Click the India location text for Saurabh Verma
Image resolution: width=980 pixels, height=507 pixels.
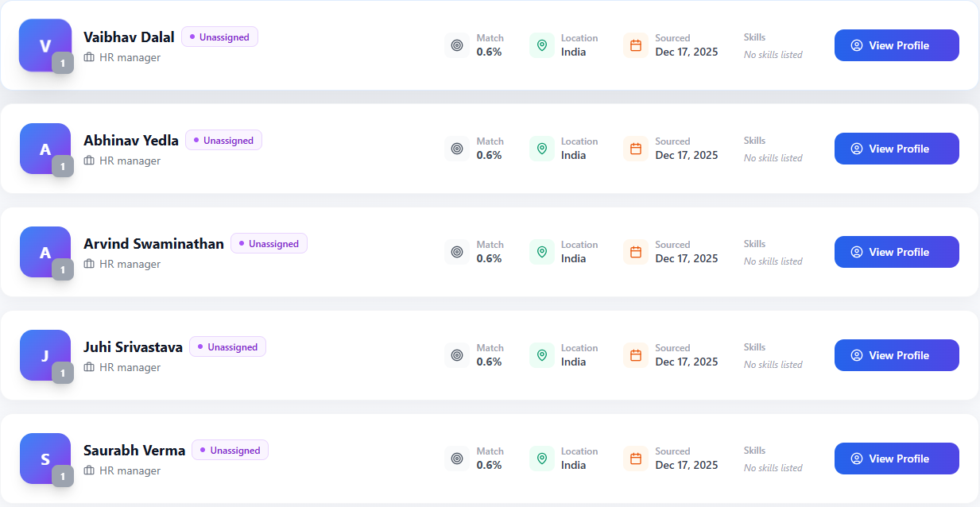573,466
